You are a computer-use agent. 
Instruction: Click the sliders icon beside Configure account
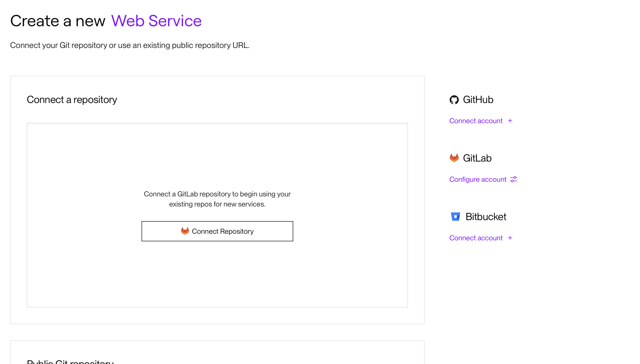[x=514, y=179]
